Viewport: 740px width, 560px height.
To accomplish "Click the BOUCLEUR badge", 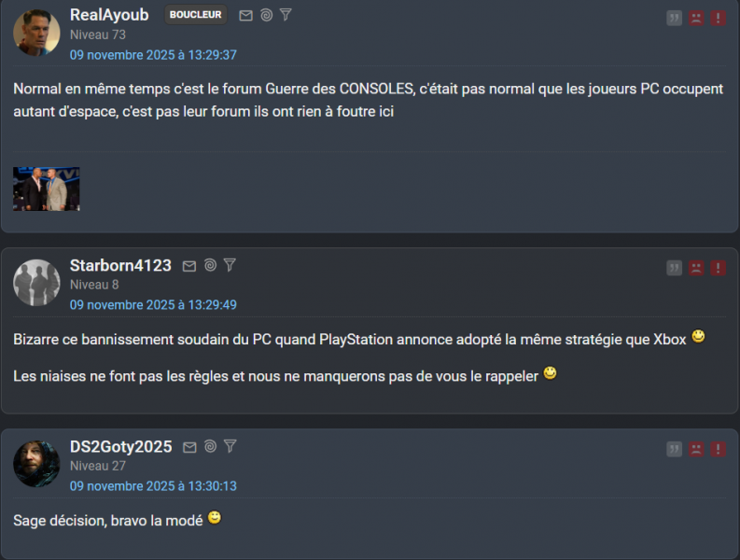I will [x=195, y=15].
